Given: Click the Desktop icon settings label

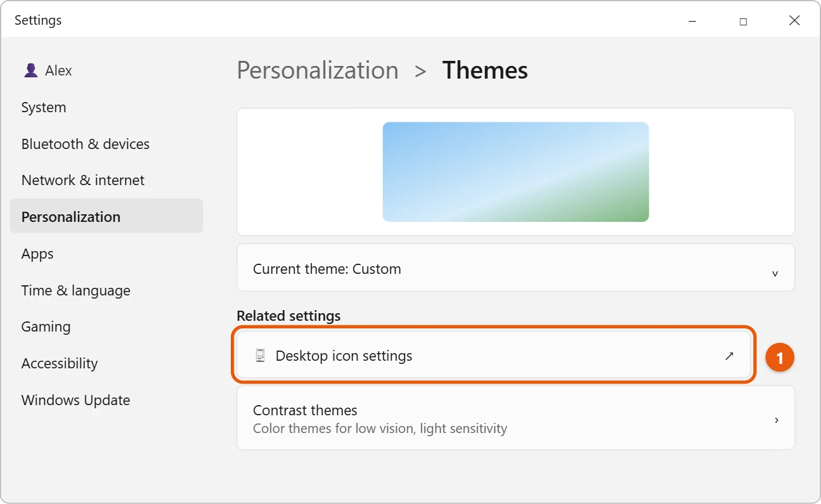Looking at the screenshot, I should coord(344,356).
